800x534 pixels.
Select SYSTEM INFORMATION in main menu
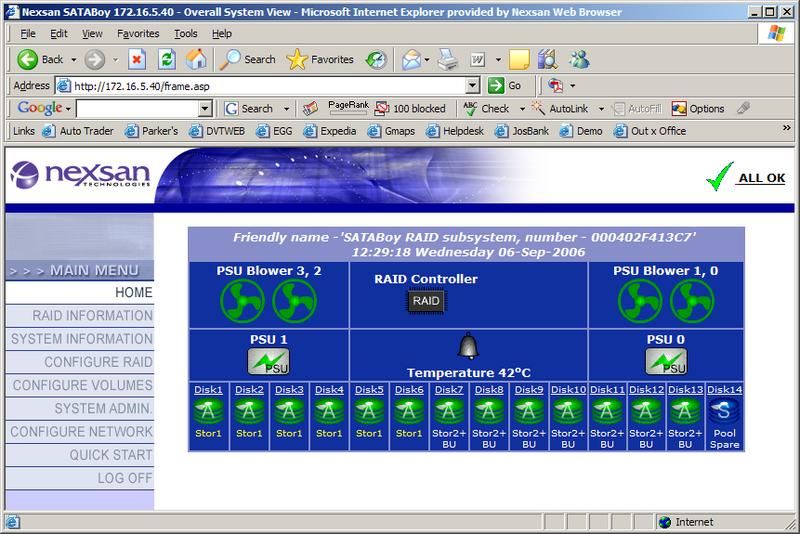coord(80,339)
